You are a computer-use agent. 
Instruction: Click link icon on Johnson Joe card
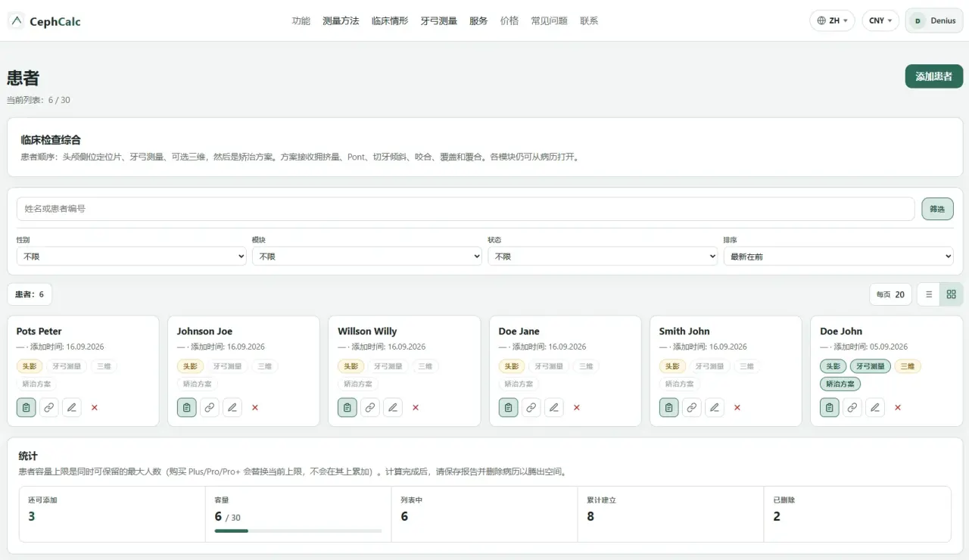(x=210, y=407)
